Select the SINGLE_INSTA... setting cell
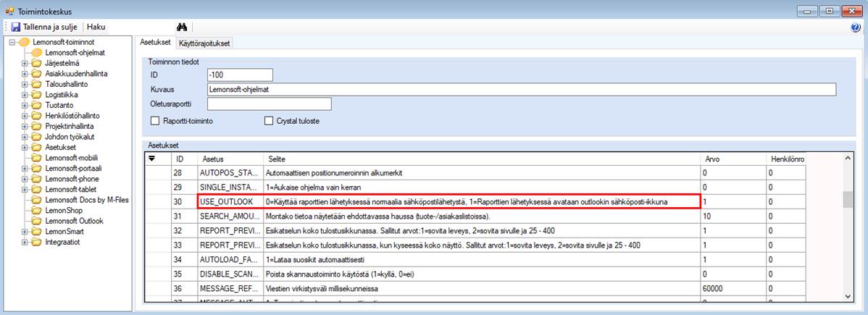868x315 pixels. pos(229,188)
